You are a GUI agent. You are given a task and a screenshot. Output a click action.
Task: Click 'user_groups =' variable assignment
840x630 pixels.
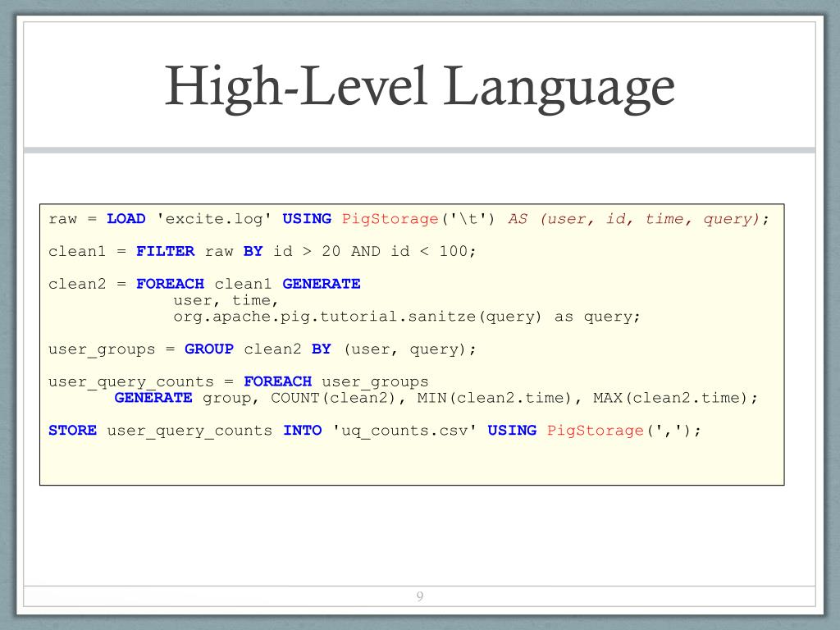112,349
